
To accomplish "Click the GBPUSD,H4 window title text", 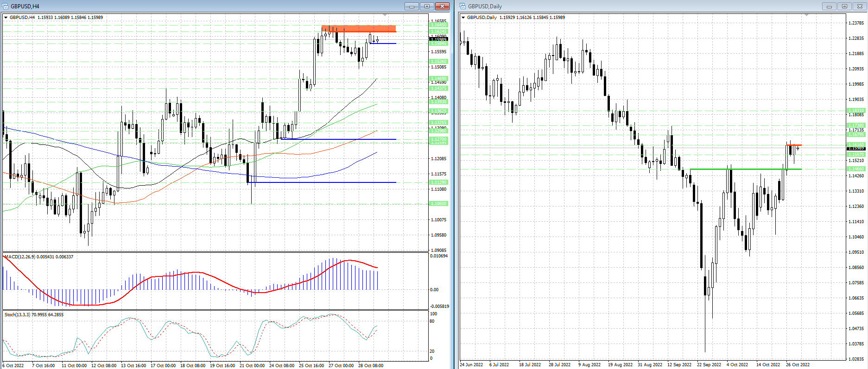I will coord(25,6).
